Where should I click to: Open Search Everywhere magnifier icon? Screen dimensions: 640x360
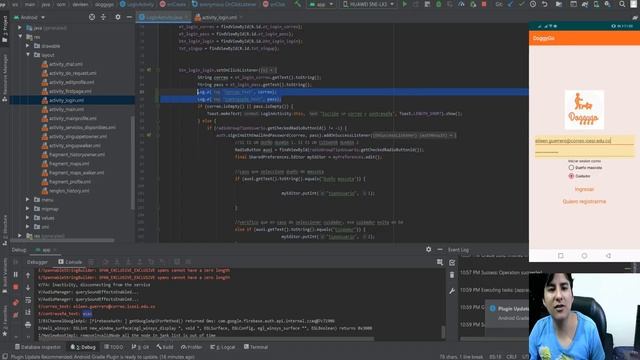pos(622,4)
